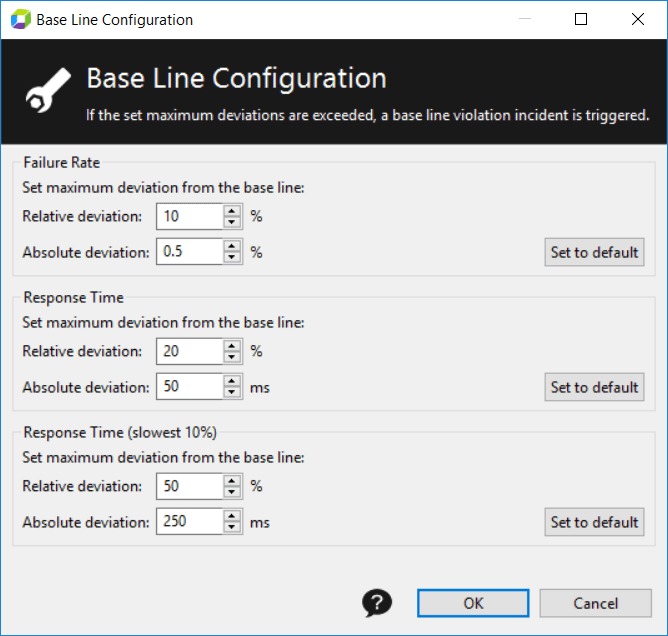
Task: Increase Response Time relative deviation value
Action: pyautogui.click(x=232, y=346)
